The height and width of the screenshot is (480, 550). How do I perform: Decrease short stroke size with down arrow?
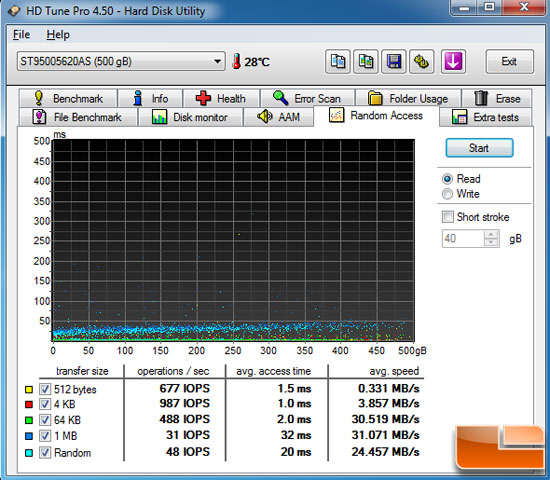(x=491, y=243)
